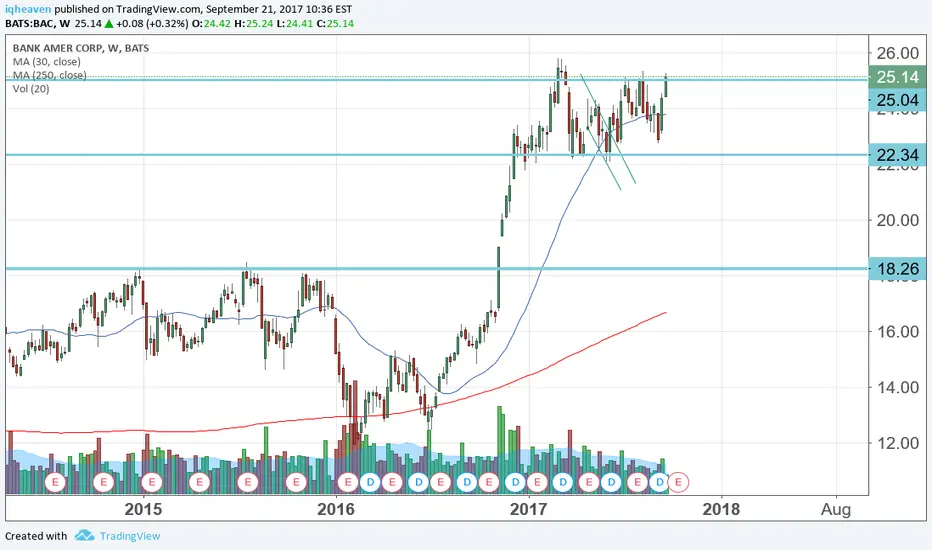Click the 26.00 price axis label
932x550 pixels.
coord(898,53)
